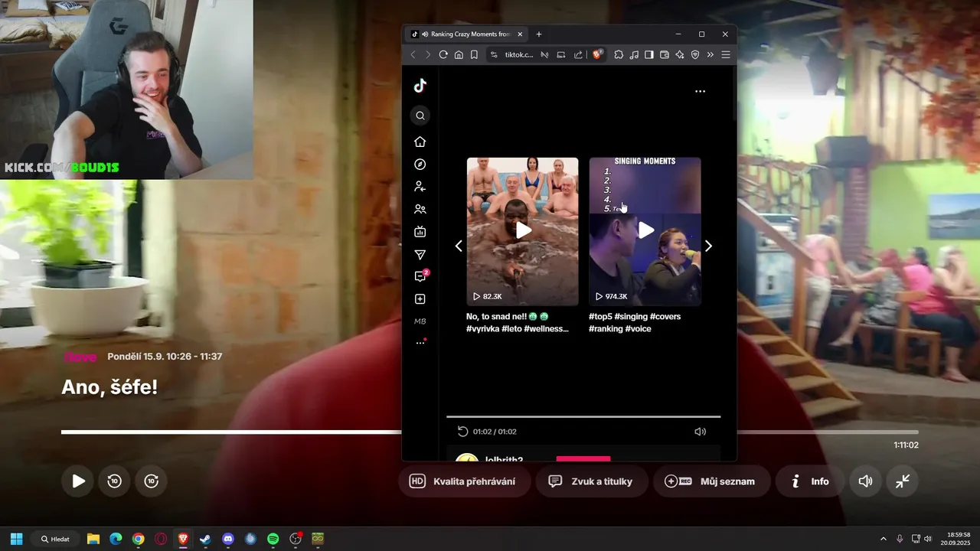Image resolution: width=980 pixels, height=551 pixels.
Task: Go to TikTok Home feed icon
Action: [x=420, y=142]
